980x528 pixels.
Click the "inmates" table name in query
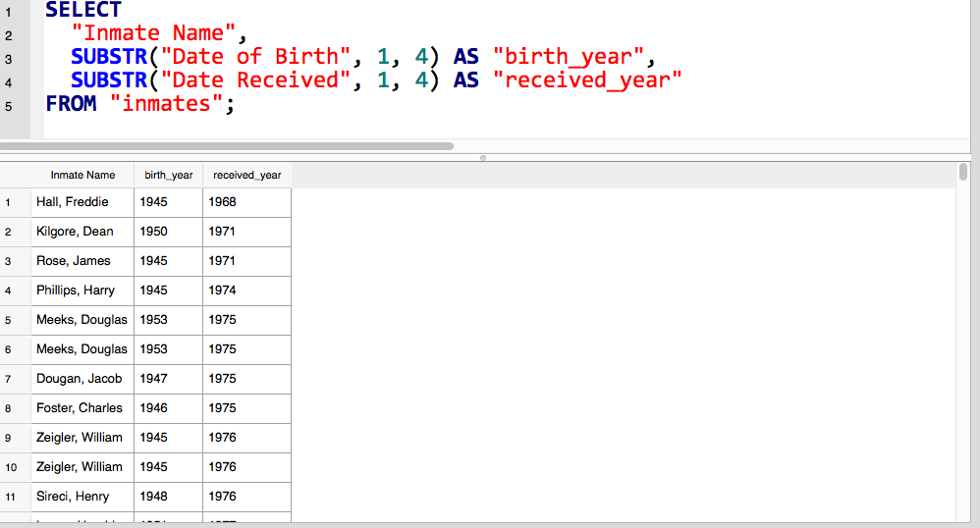[x=166, y=104]
